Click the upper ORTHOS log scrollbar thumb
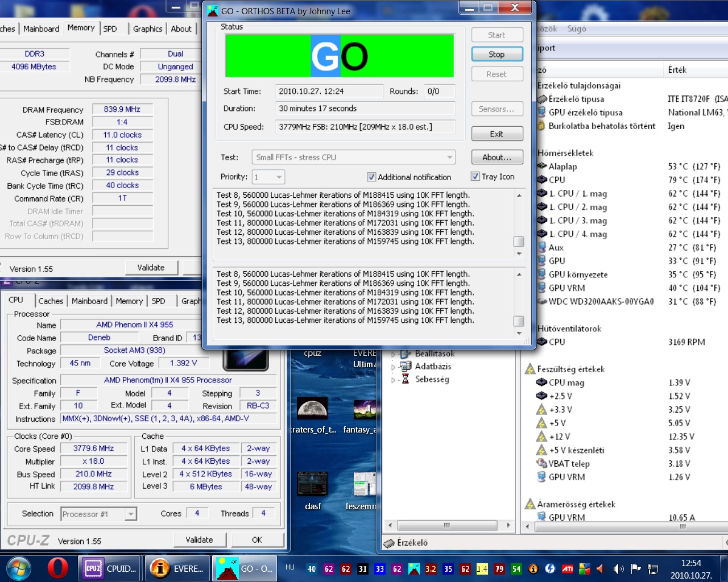The width and height of the screenshot is (728, 582). click(519, 242)
